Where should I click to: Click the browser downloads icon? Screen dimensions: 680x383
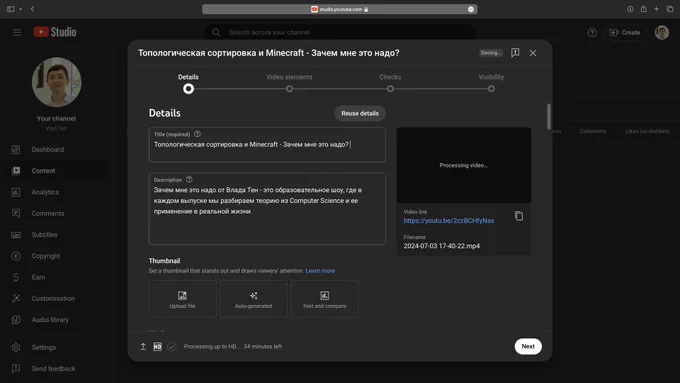coord(630,9)
